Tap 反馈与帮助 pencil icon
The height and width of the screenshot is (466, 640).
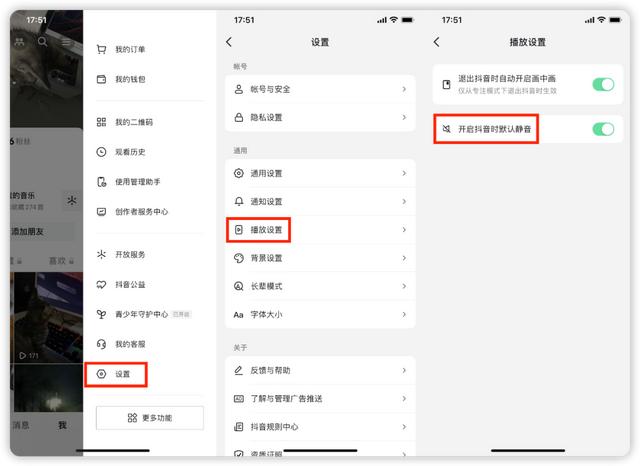[239, 370]
